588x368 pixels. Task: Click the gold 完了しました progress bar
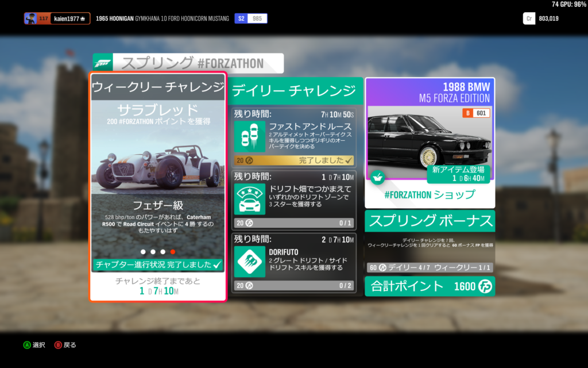click(293, 160)
